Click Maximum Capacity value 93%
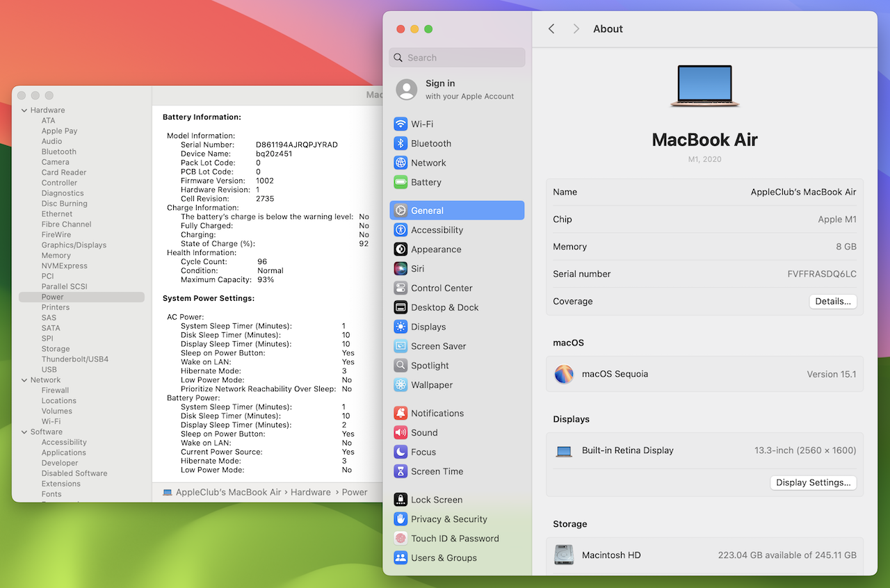Screen dimensions: 890x588 pos(266,280)
